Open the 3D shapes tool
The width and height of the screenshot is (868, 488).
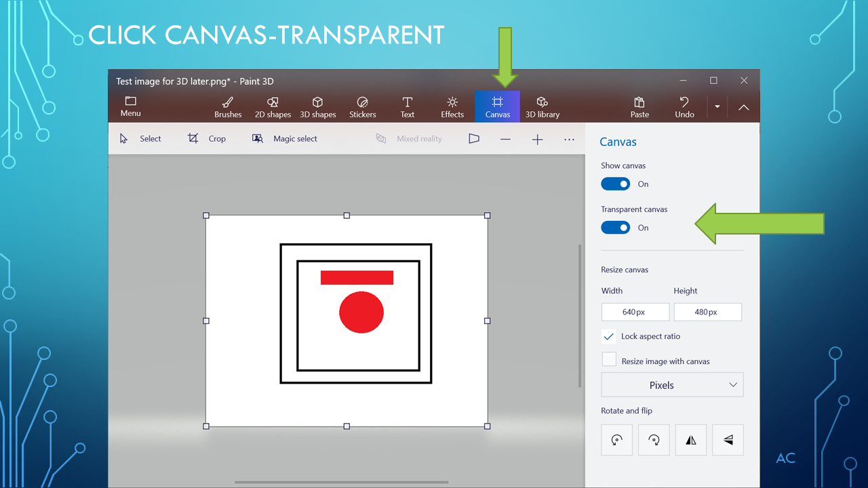pos(318,106)
